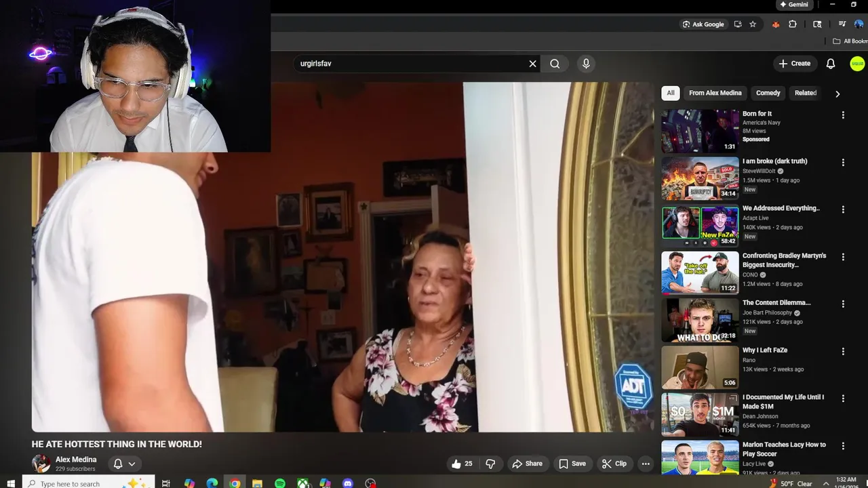
Task: Open options menu for Born for It
Action: [x=843, y=115]
